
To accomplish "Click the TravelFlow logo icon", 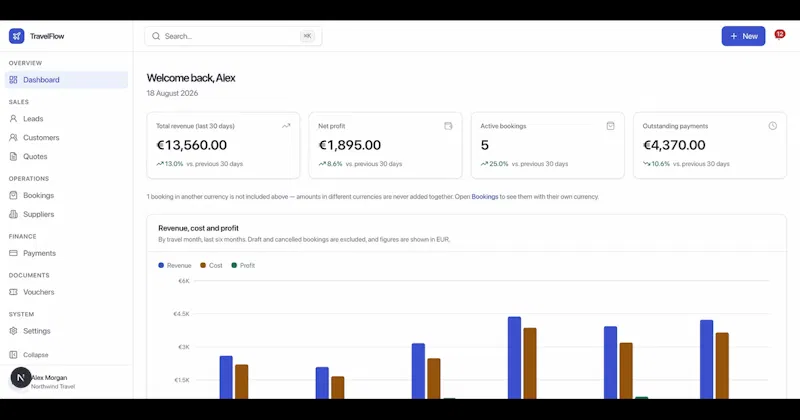I will click(x=16, y=36).
